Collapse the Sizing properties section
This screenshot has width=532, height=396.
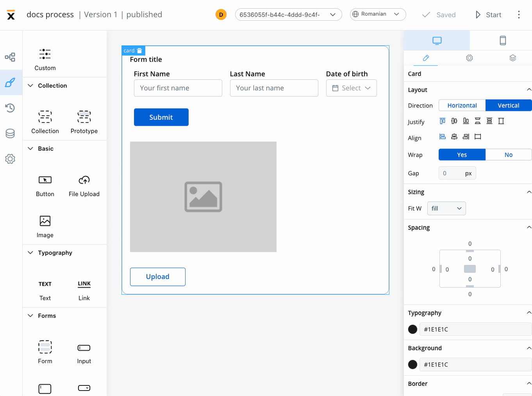point(529,192)
